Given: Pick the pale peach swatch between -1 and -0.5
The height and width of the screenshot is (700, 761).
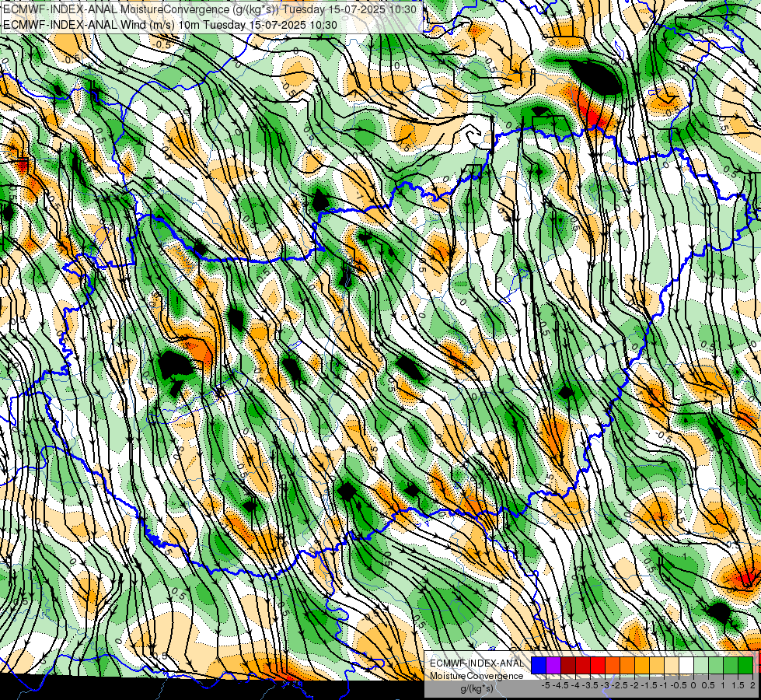Looking at the screenshot, I should [x=672, y=665].
